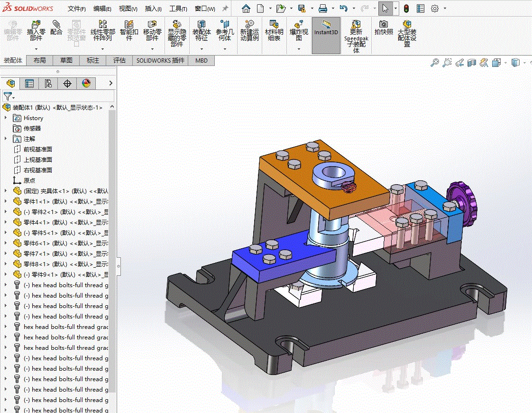532x413 pixels.
Task: Click Update Speedpak subassemblies icon
Action: [356, 36]
